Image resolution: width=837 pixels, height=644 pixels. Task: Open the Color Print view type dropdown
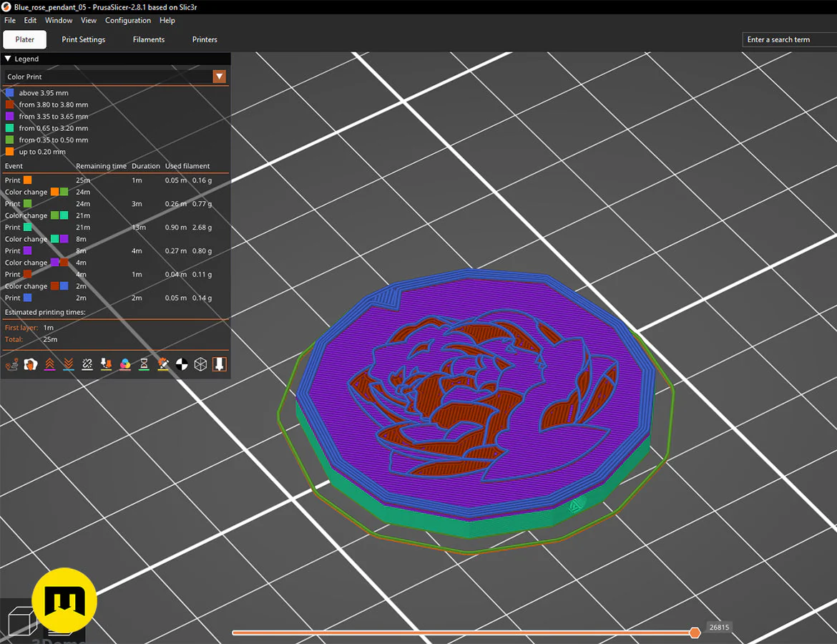pyautogui.click(x=219, y=77)
